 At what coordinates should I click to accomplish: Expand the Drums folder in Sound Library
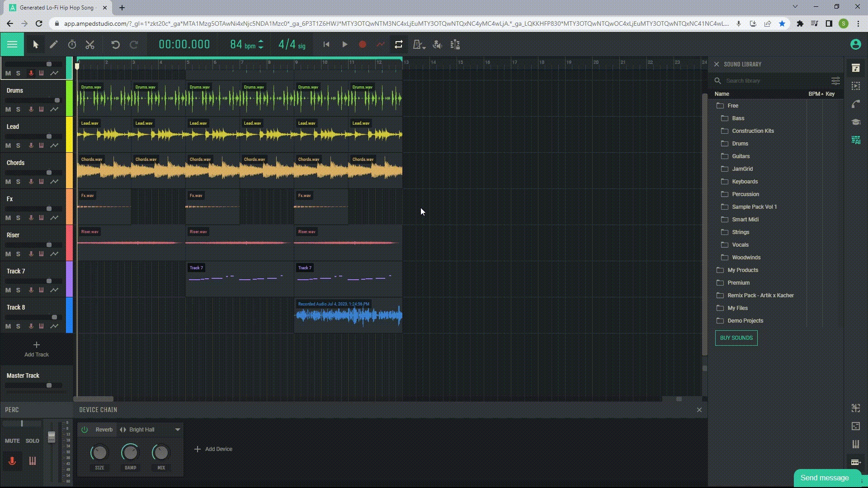740,143
